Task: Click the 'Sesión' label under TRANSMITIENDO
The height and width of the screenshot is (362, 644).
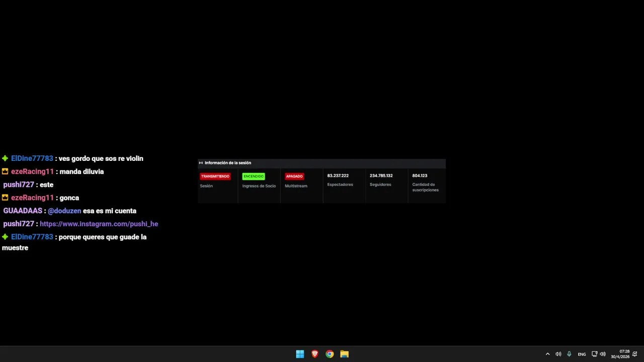Action: [x=206, y=186]
